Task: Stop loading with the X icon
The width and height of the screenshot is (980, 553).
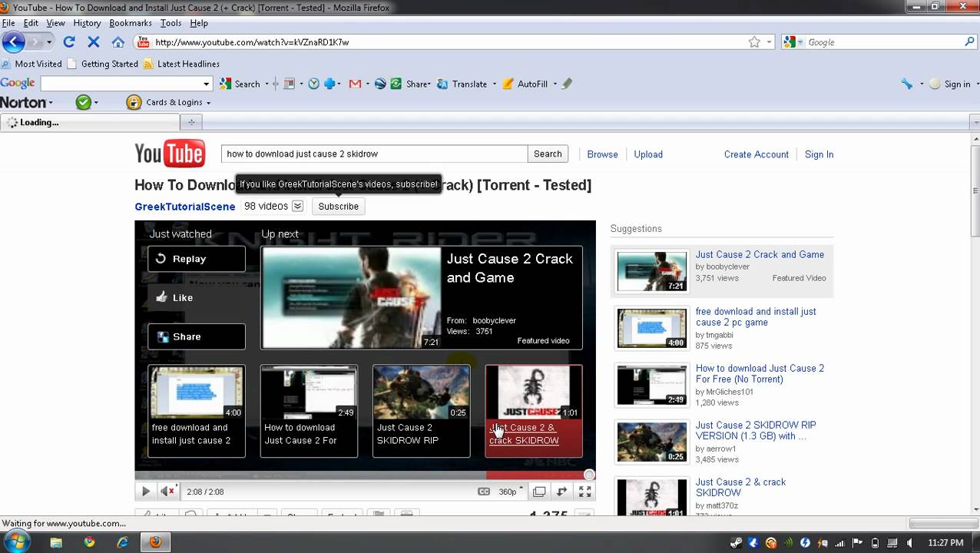Action: click(94, 42)
